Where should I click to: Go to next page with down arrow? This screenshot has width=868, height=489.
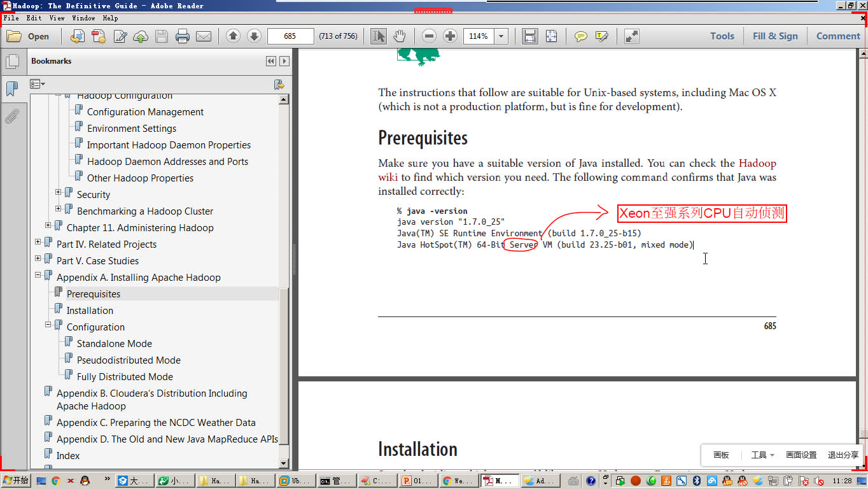(x=254, y=36)
